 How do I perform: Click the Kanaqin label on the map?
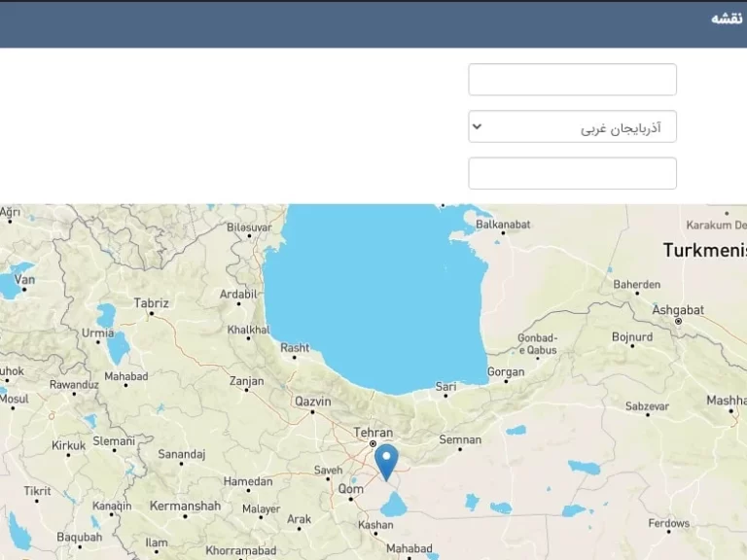[112, 506]
